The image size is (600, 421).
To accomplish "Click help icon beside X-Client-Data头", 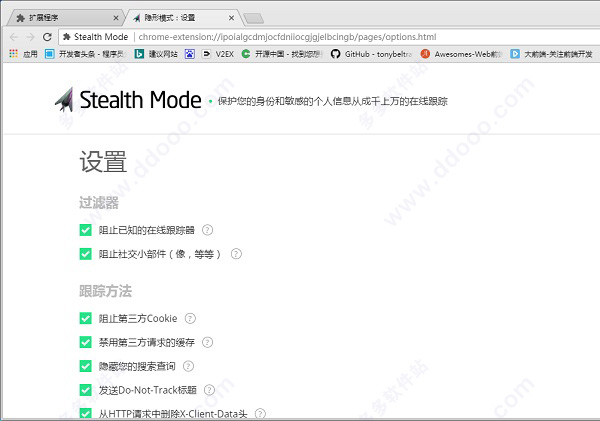I will [x=260, y=413].
